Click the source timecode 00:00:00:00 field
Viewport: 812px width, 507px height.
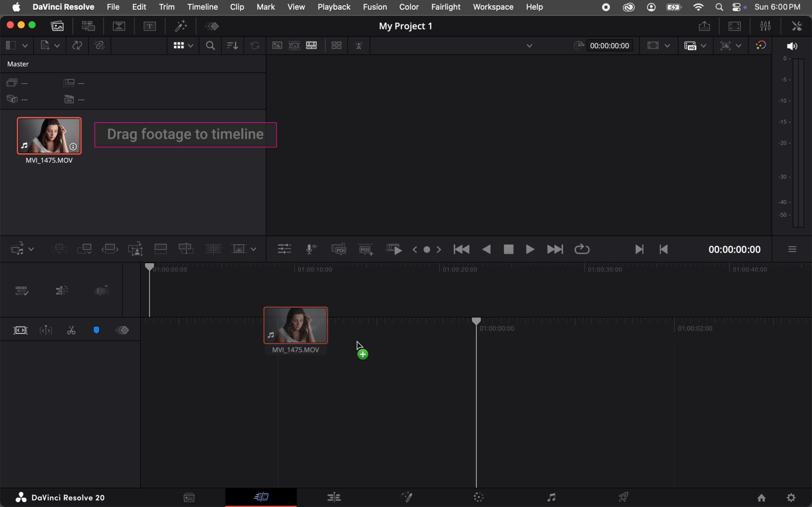(x=609, y=46)
